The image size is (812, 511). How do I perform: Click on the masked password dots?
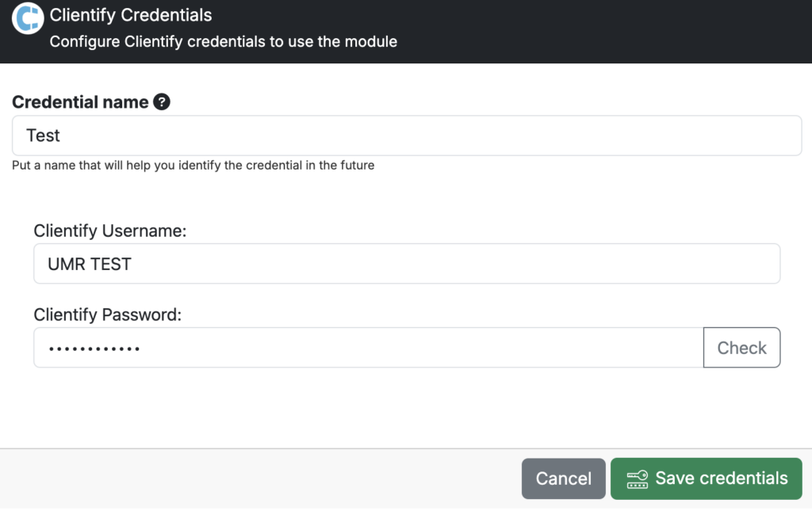tap(94, 349)
